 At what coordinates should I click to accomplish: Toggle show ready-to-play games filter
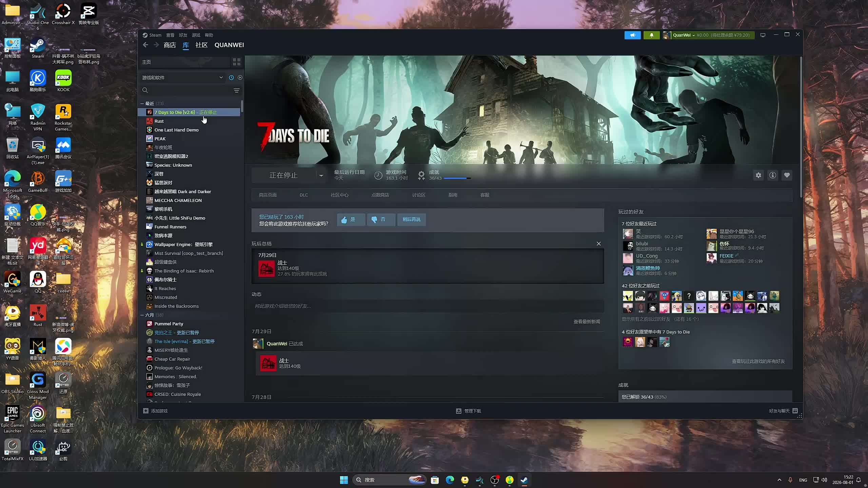pyautogui.click(x=240, y=78)
